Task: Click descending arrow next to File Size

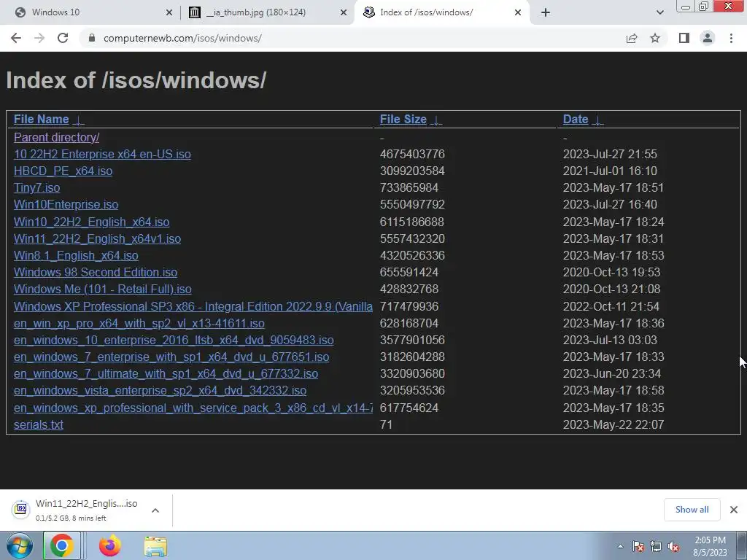Action: pos(436,120)
